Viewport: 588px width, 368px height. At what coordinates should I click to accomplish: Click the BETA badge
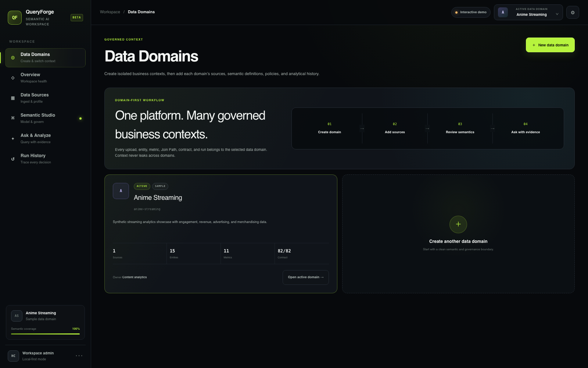[x=77, y=18]
